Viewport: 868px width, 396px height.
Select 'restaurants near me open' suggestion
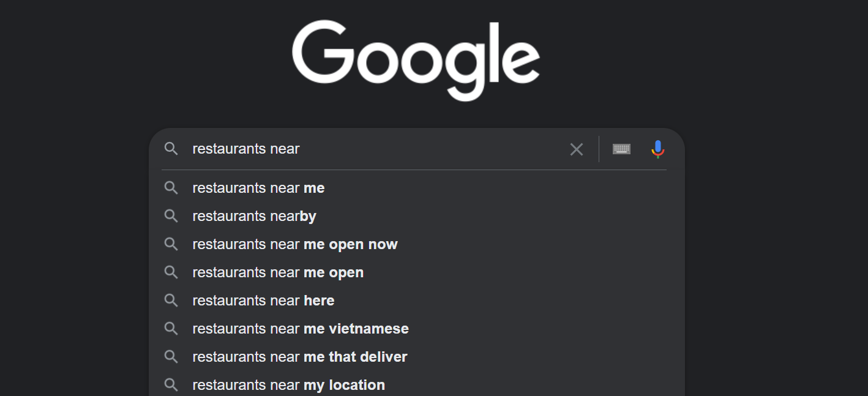point(278,272)
